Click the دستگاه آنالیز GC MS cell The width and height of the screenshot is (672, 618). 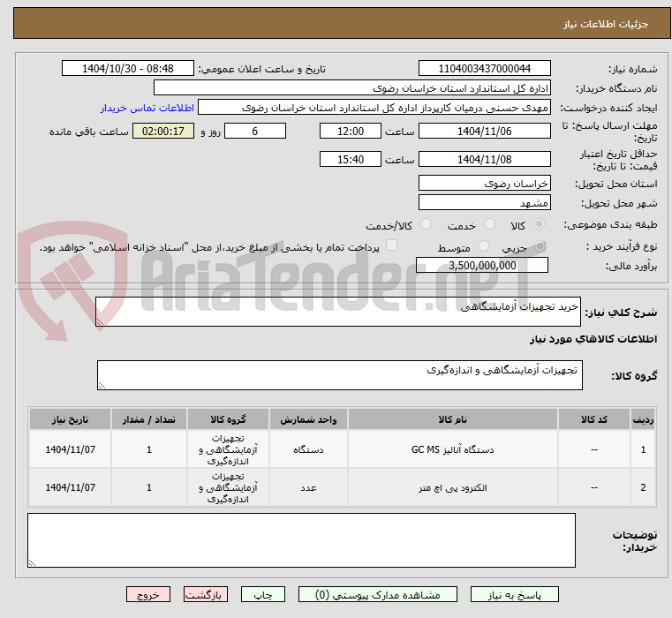pos(453,449)
